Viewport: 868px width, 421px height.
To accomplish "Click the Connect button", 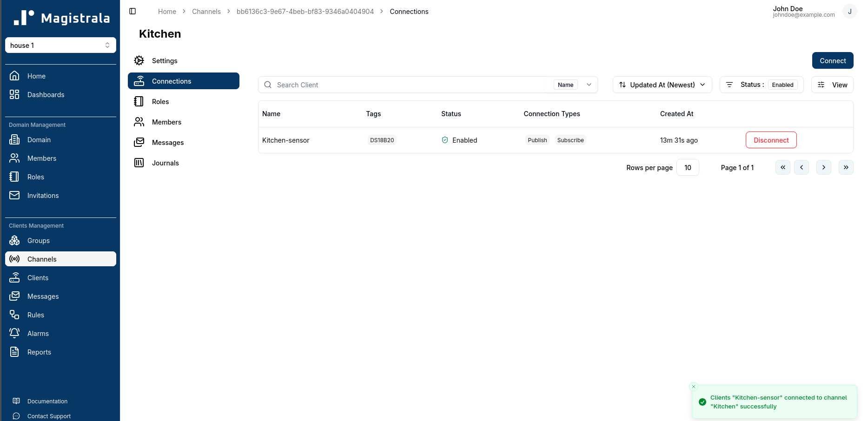I will tap(833, 60).
